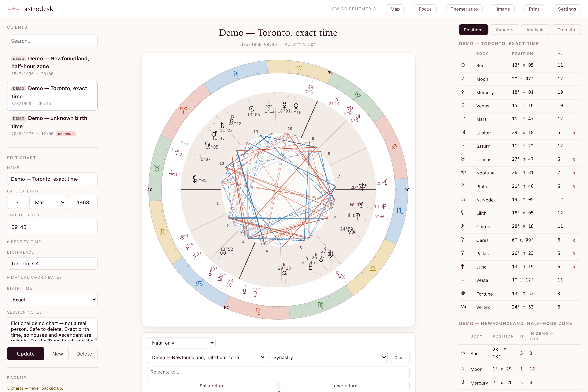Open Settings
This screenshot has width=588, height=392.
(567, 9)
